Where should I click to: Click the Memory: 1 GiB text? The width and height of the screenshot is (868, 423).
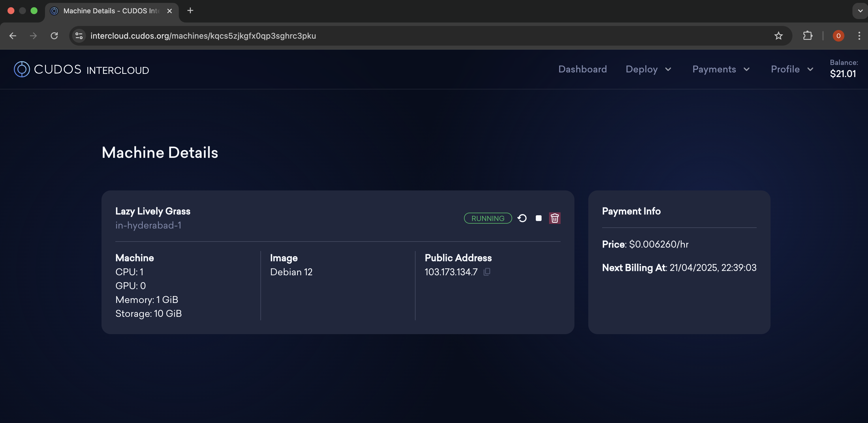146,300
